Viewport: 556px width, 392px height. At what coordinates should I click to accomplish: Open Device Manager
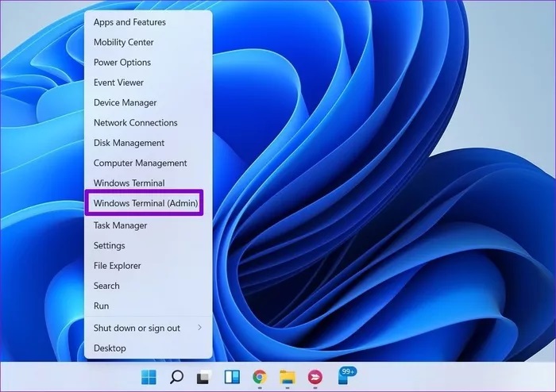125,102
